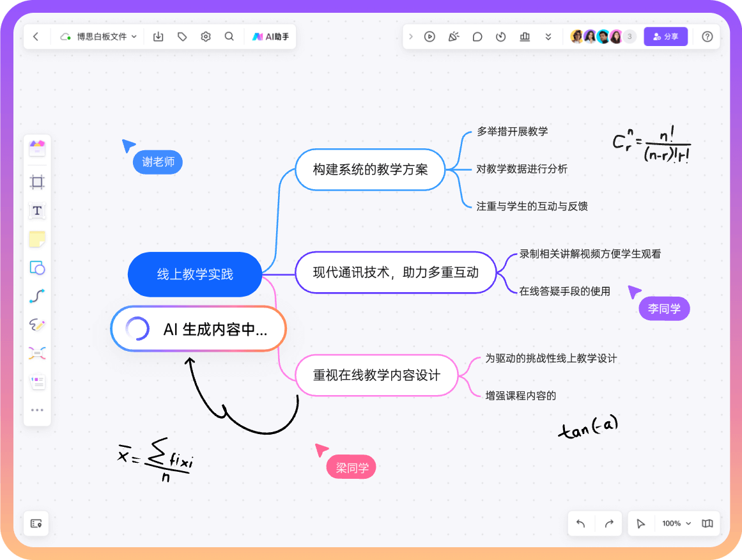Screen dimensions: 742x560
Task: Go back using the left chevron
Action: pyautogui.click(x=36, y=36)
